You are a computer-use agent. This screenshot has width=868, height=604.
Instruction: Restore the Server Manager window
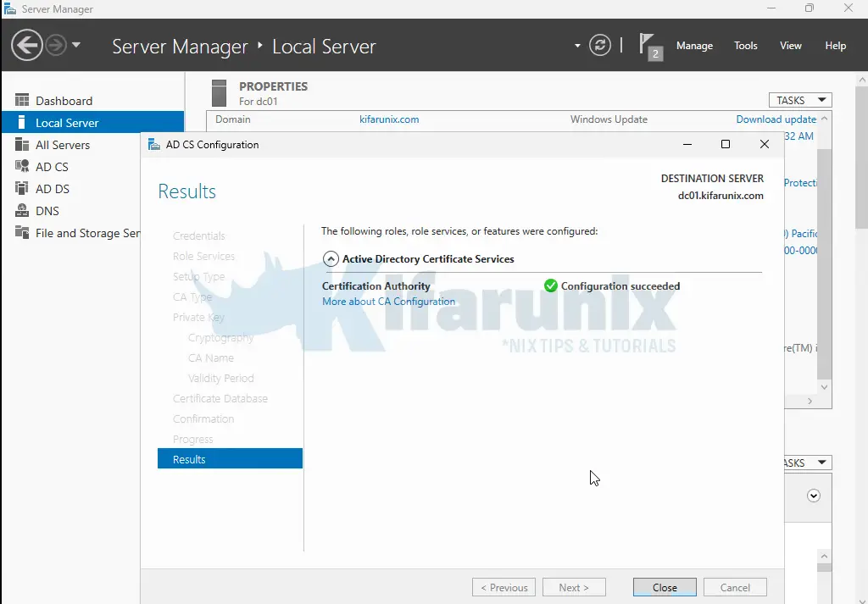(810, 8)
